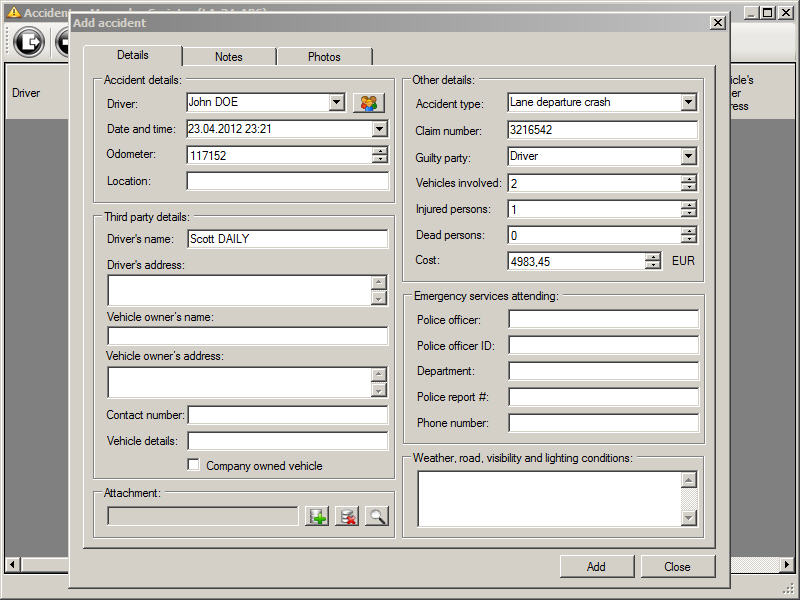Add a new attachment with green plus icon
Image resolution: width=800 pixels, height=600 pixels.
[x=318, y=516]
